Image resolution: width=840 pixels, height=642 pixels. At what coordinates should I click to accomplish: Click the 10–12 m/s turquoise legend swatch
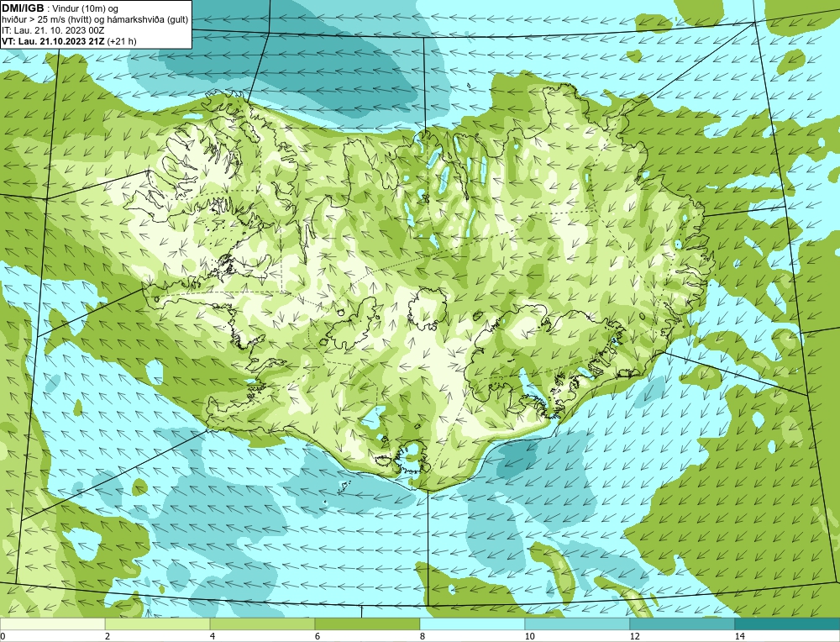577,624
